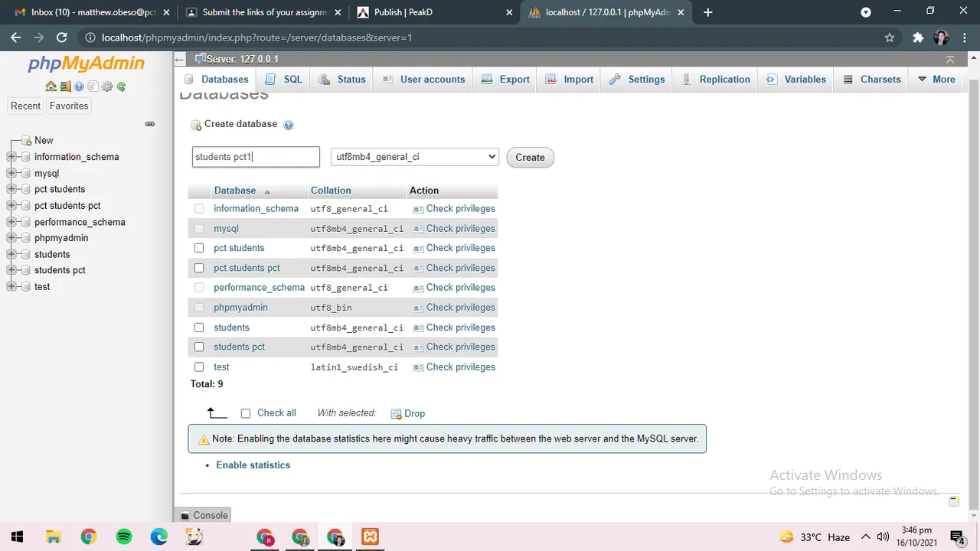Click the Create button
The image size is (980, 551).
[530, 158]
